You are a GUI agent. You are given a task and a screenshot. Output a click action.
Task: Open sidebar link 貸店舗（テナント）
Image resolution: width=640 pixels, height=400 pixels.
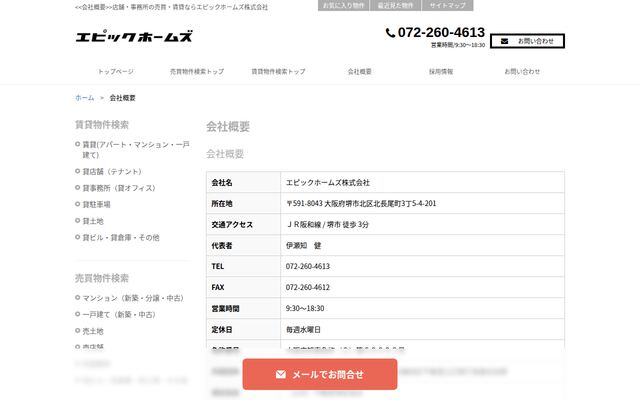coord(112,172)
